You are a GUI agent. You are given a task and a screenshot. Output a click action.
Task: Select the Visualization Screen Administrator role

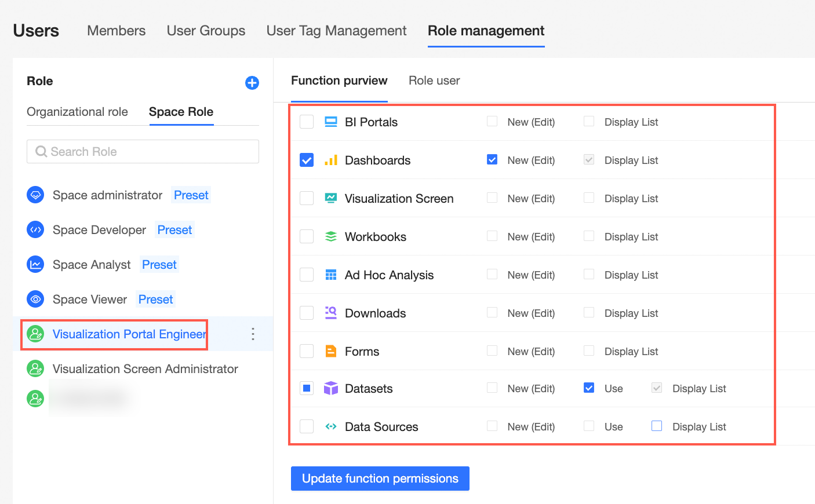(145, 369)
